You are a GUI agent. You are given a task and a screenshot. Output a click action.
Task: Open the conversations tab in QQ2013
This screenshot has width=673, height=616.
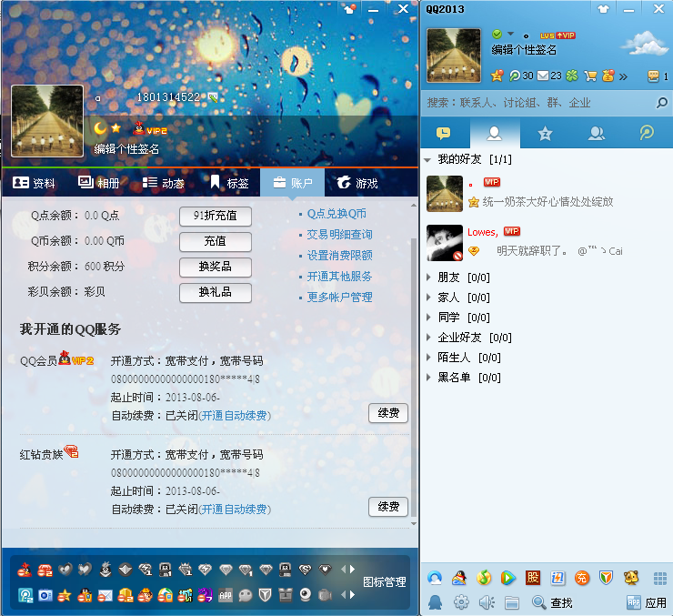pyautogui.click(x=444, y=133)
